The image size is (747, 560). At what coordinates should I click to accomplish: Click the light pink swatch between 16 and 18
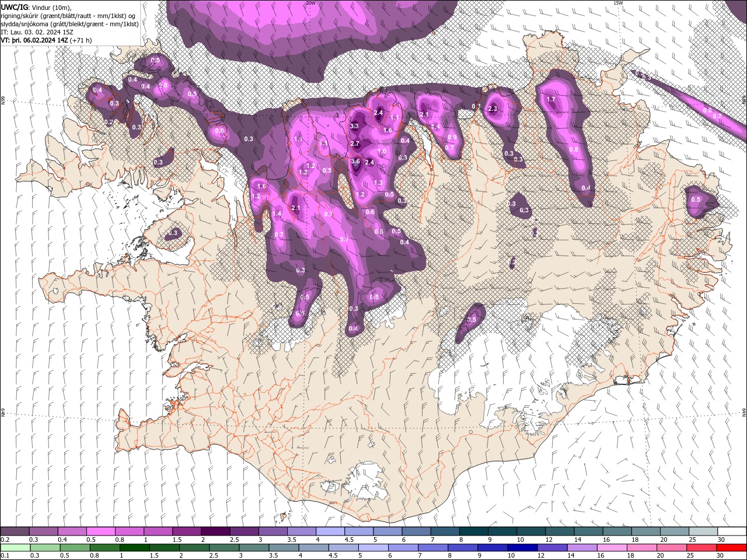point(613,548)
